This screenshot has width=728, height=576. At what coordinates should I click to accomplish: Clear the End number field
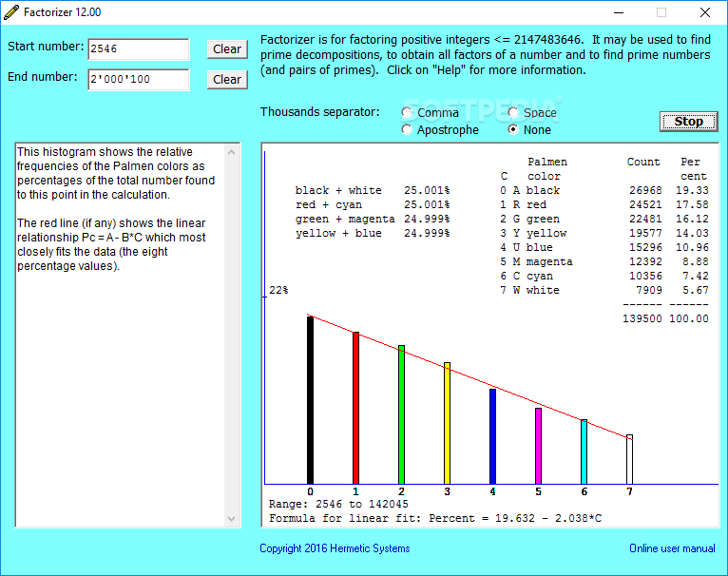click(x=227, y=80)
